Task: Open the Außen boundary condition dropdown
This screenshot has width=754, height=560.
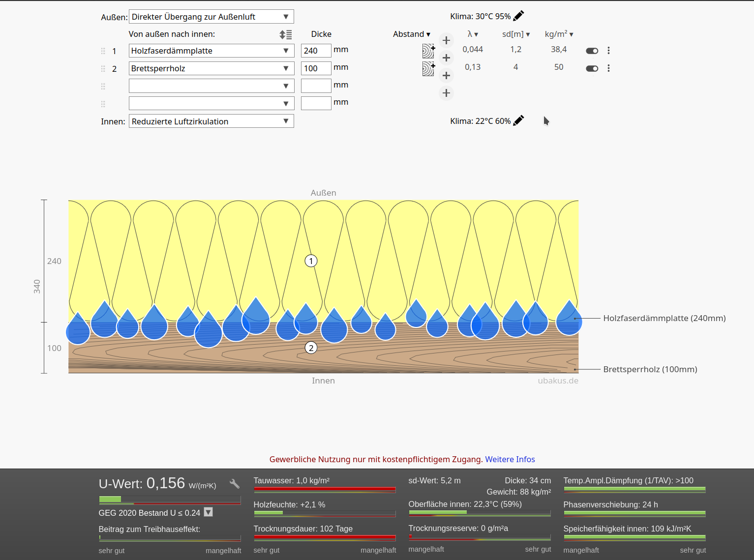Action: (x=211, y=17)
